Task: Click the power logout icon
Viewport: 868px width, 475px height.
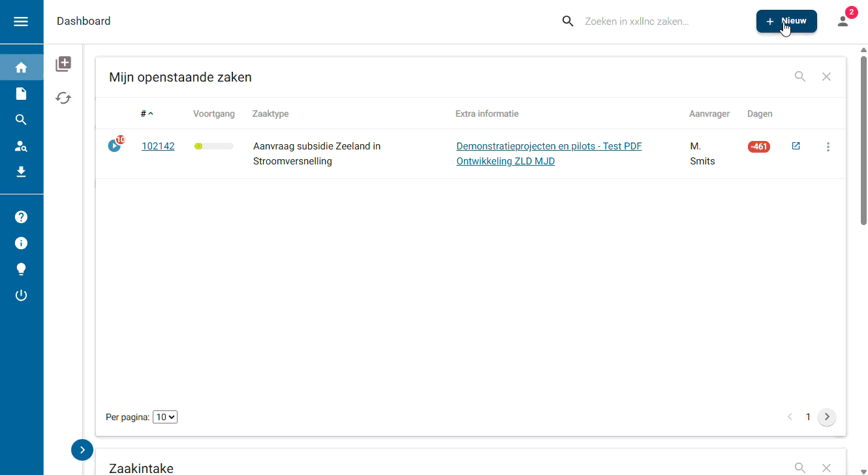Action: tap(21, 295)
